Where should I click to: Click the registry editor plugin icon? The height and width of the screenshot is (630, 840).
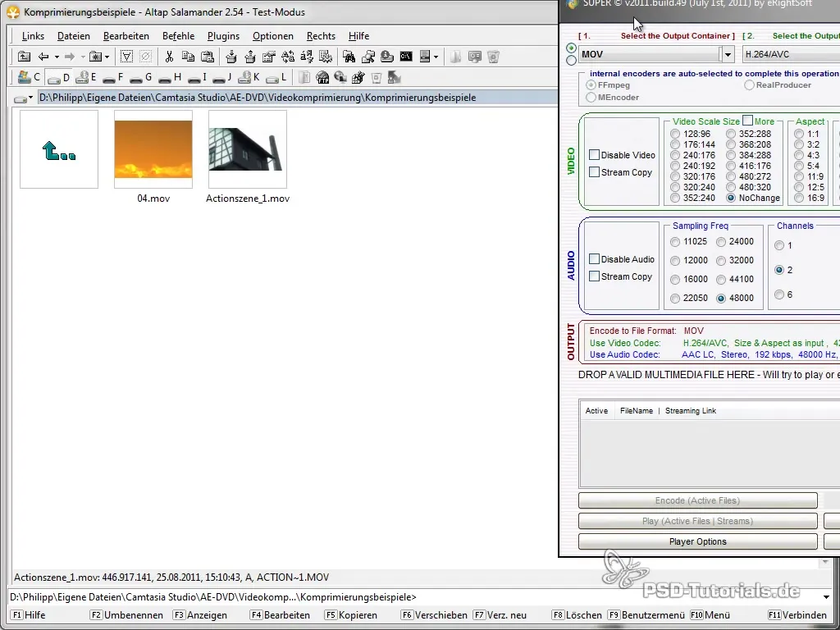pos(358,77)
